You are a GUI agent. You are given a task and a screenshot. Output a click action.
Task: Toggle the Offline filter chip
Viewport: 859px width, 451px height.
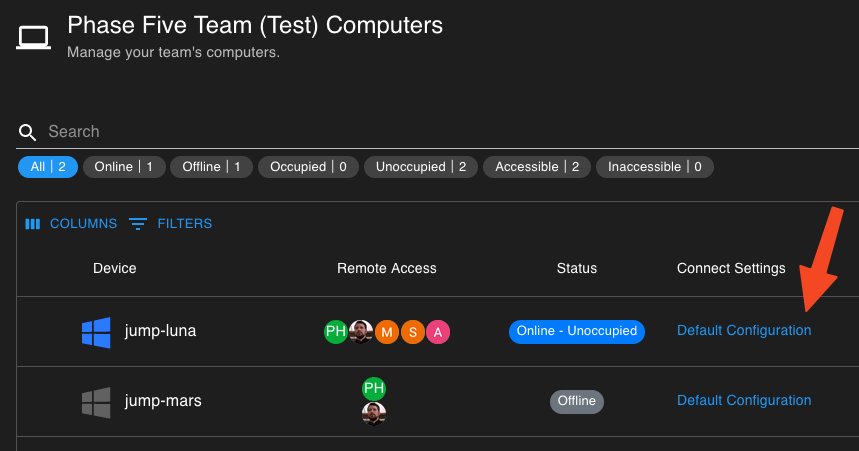click(211, 167)
